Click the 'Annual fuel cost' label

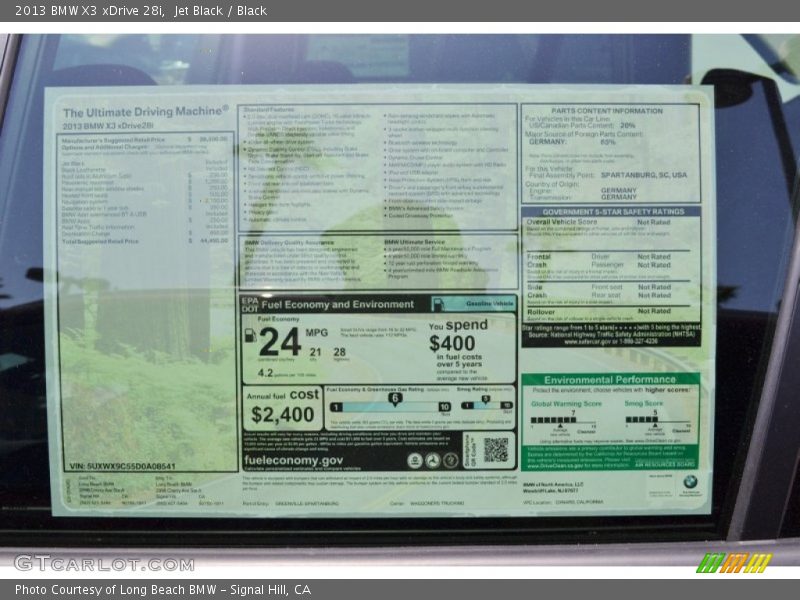click(283, 395)
